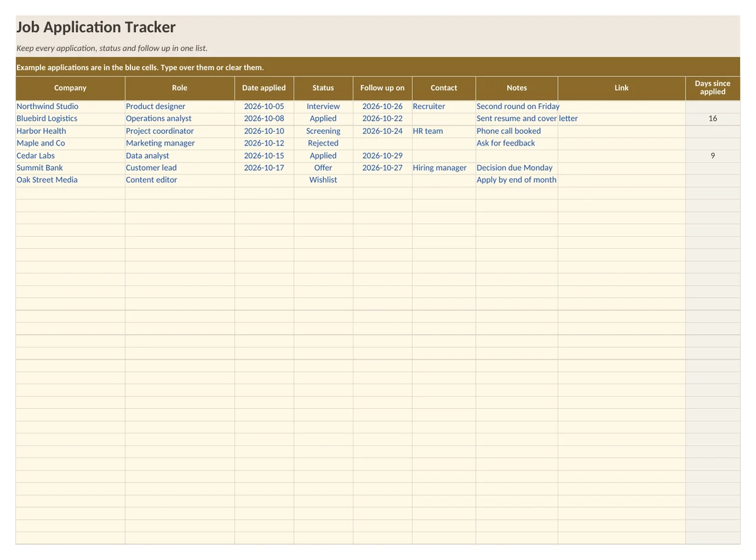
Task: Click the Cedar Labs company cell
Action: (71, 156)
